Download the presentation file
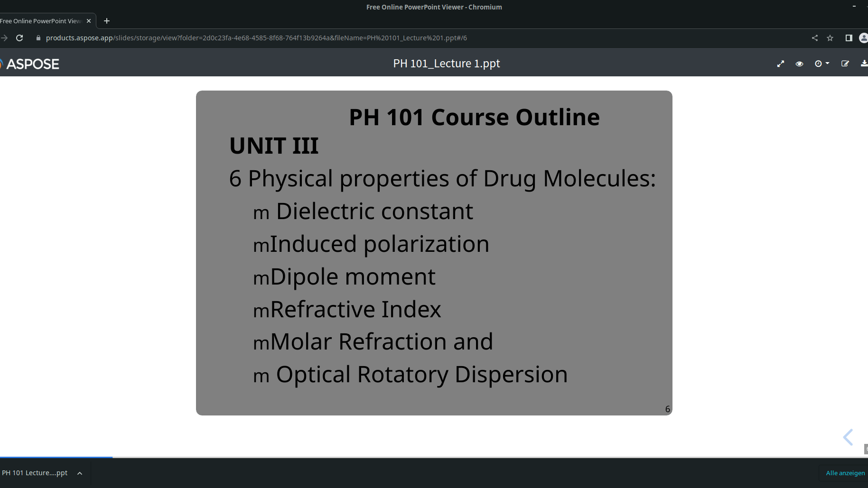 [864, 64]
